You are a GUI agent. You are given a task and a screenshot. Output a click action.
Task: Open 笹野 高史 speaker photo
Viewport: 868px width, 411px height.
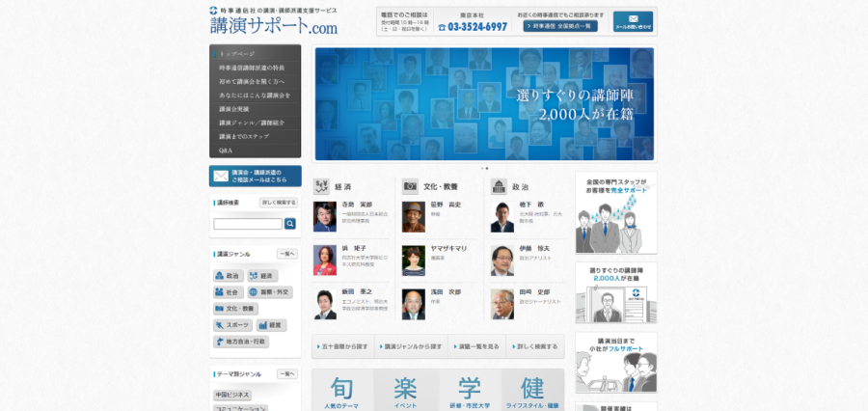point(414,216)
